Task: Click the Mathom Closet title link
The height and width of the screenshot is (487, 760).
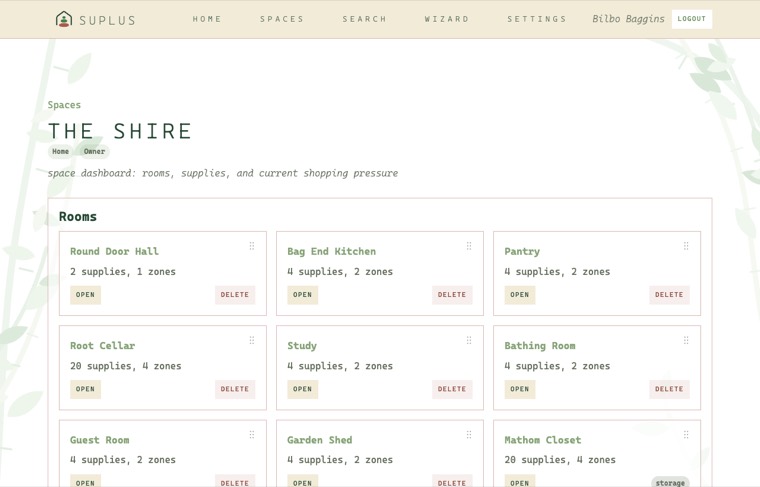Action: [x=543, y=440]
